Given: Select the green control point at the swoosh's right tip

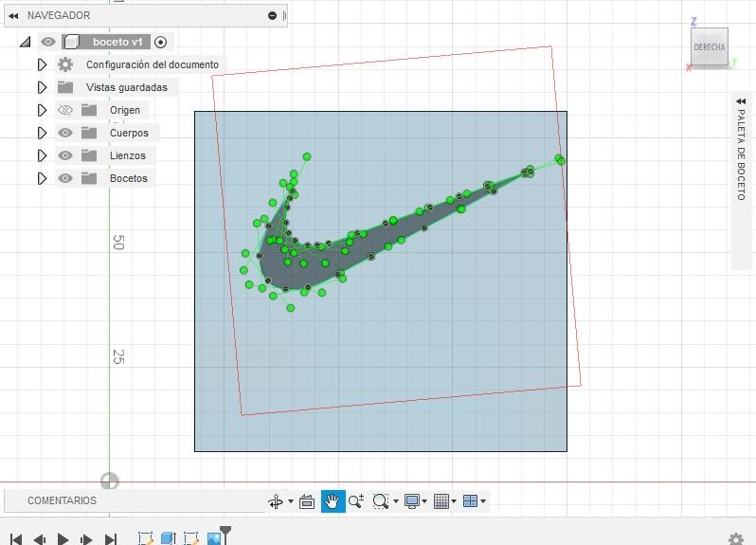Looking at the screenshot, I should point(560,159).
